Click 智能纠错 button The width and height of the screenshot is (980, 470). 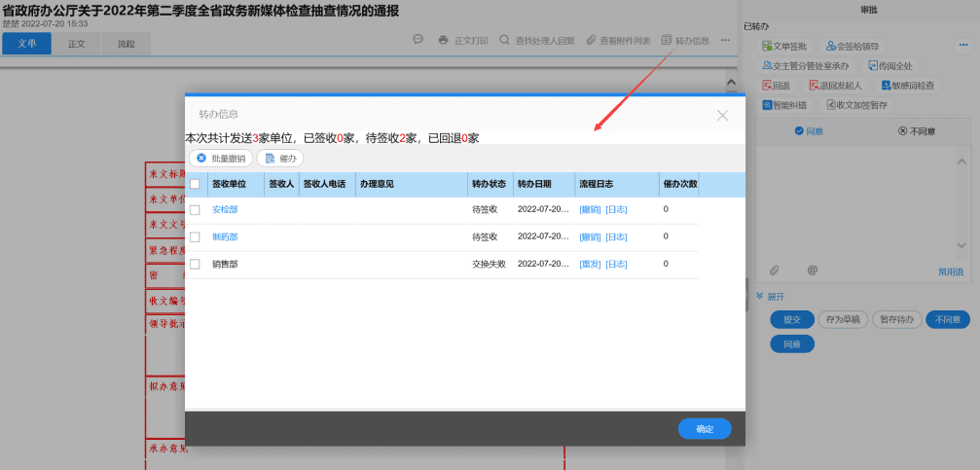pyautogui.click(x=783, y=105)
